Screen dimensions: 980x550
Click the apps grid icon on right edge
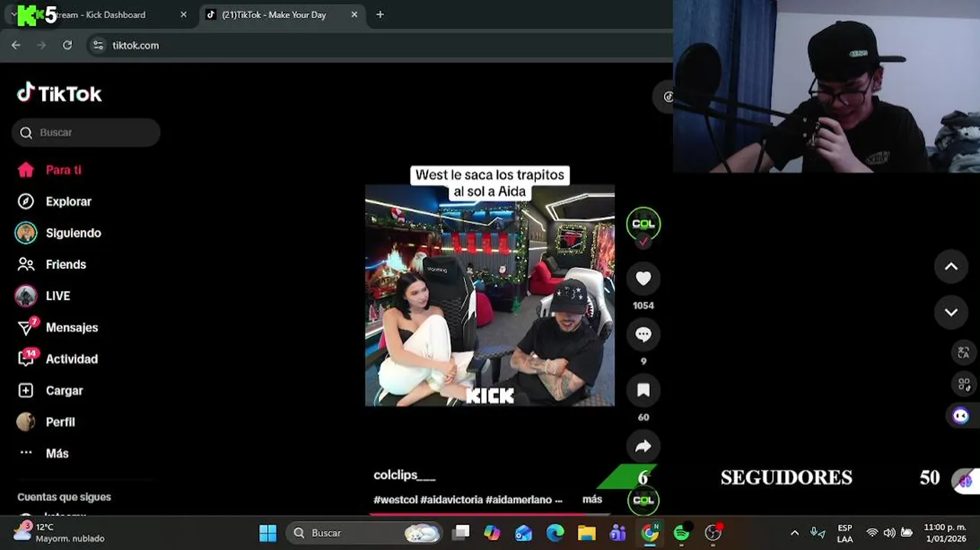tap(963, 384)
